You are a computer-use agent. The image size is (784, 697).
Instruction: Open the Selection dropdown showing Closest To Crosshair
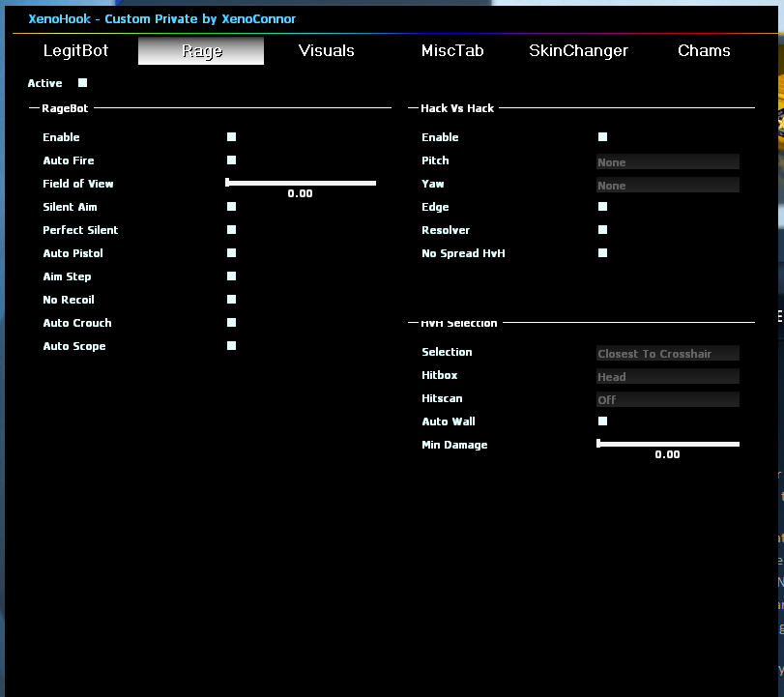tap(667, 353)
